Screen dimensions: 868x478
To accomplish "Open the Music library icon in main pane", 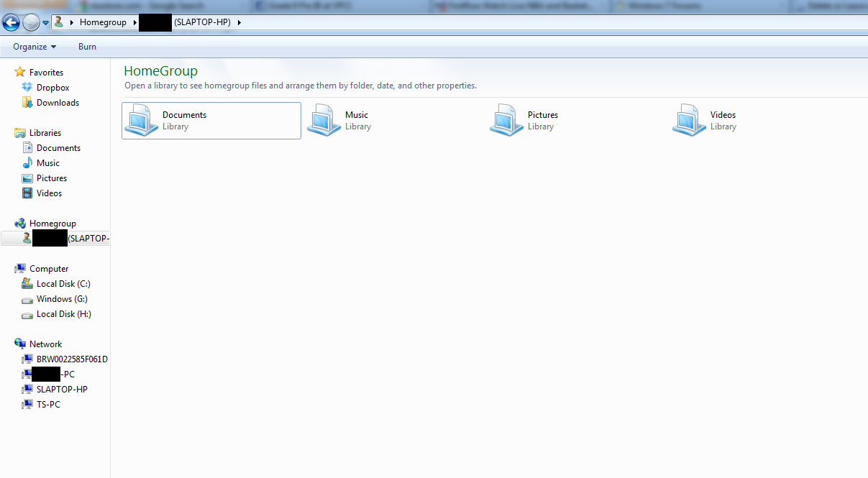I will (324, 120).
